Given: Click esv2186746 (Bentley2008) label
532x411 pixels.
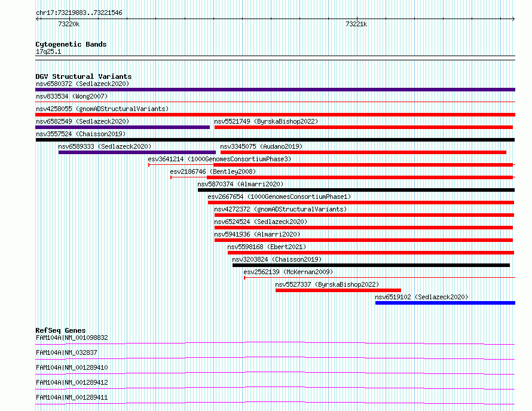Looking at the screenshot, I should tap(213, 171).
